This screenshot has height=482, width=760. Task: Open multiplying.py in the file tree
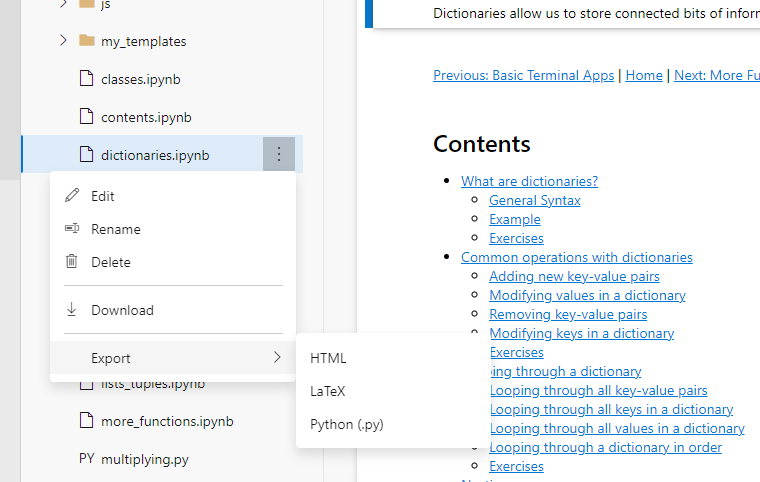click(145, 459)
